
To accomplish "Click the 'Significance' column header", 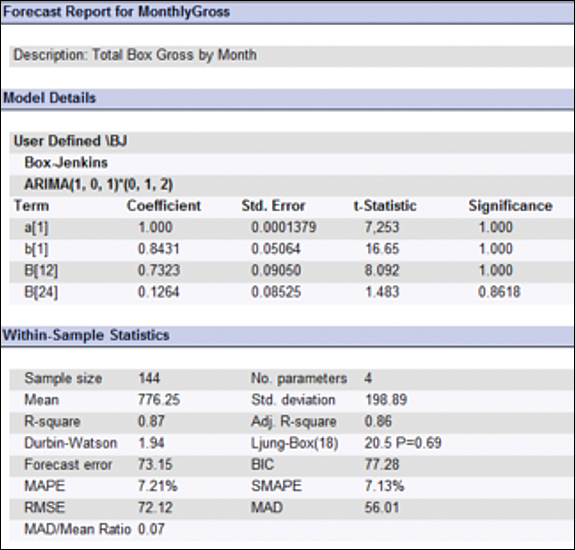I will click(x=510, y=206).
